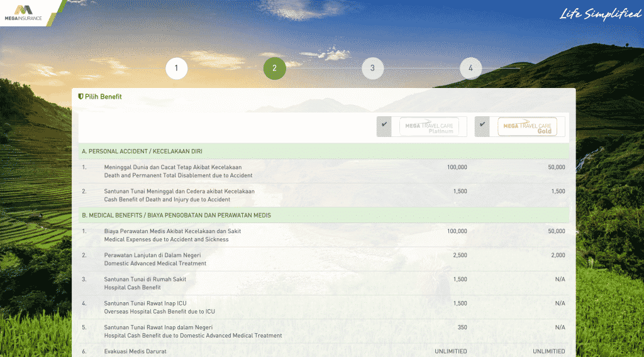Select section header A. Personal Accident / Kecelakaan Diri

point(324,151)
